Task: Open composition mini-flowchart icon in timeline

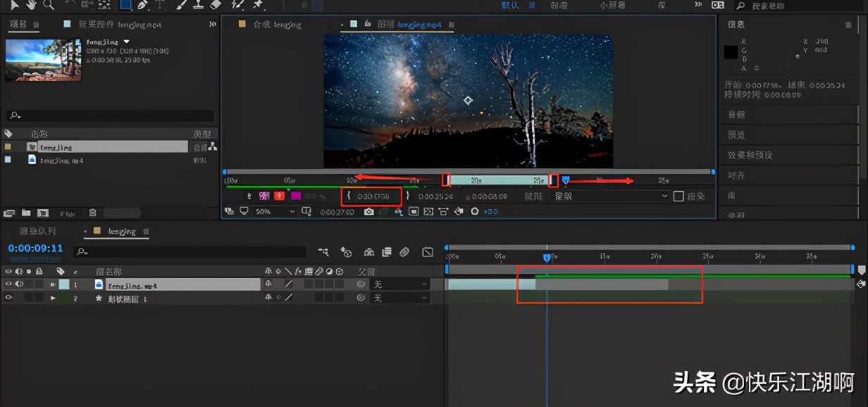Action: click(x=323, y=251)
